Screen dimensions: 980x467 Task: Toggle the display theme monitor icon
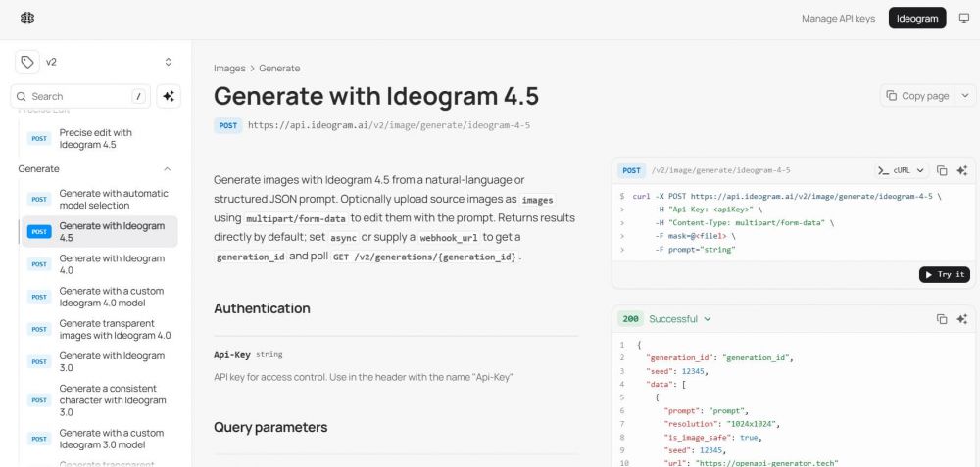click(963, 18)
